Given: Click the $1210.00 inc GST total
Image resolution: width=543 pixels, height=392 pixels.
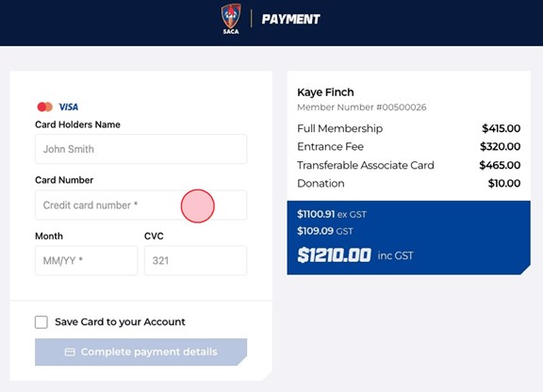Looking at the screenshot, I should pyautogui.click(x=355, y=255).
